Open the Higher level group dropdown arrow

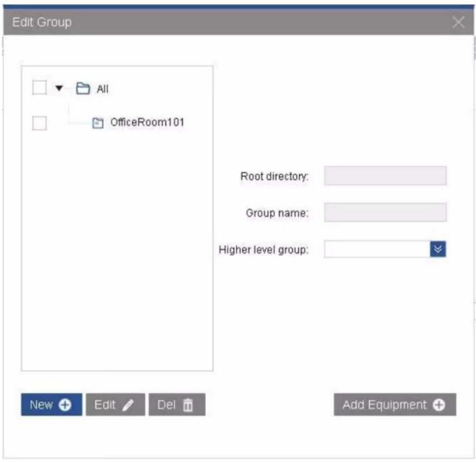point(438,249)
